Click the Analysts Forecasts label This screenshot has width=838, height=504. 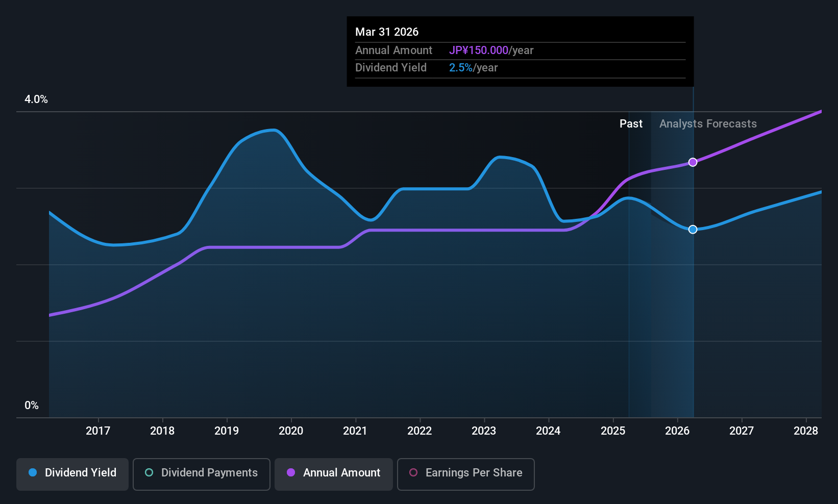708,123
